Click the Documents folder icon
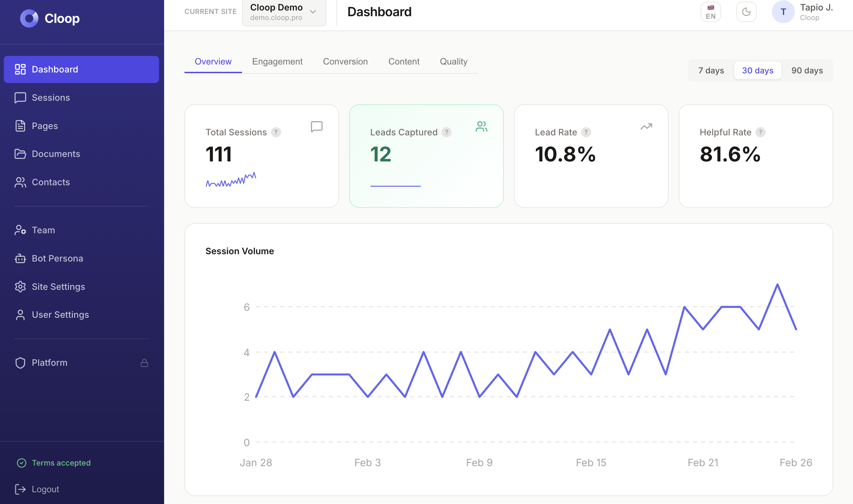This screenshot has height=504, width=853. click(20, 154)
